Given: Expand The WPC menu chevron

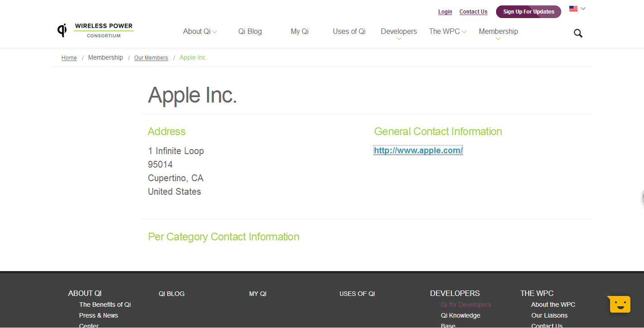Looking at the screenshot, I should [464, 32].
